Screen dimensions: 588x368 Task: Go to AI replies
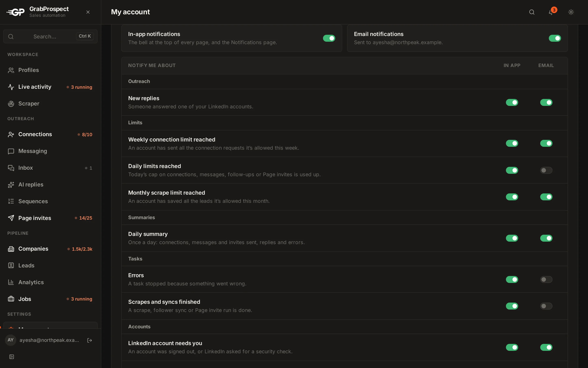click(x=50, y=185)
